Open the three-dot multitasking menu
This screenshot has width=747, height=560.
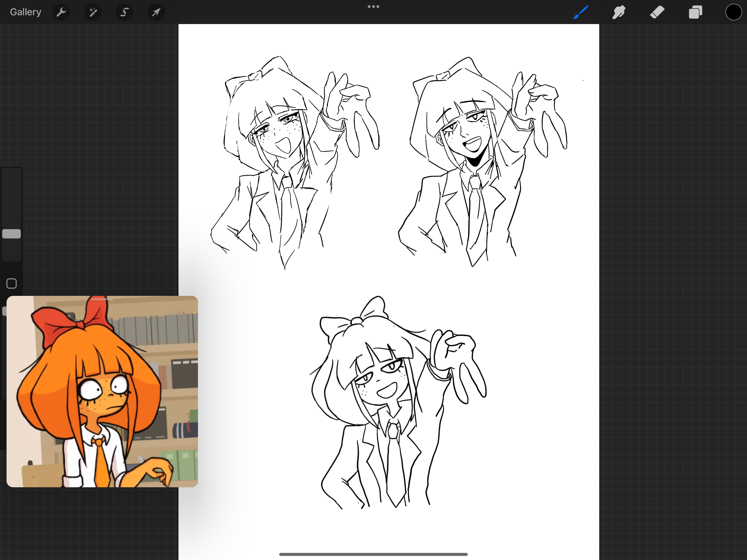pos(373,6)
